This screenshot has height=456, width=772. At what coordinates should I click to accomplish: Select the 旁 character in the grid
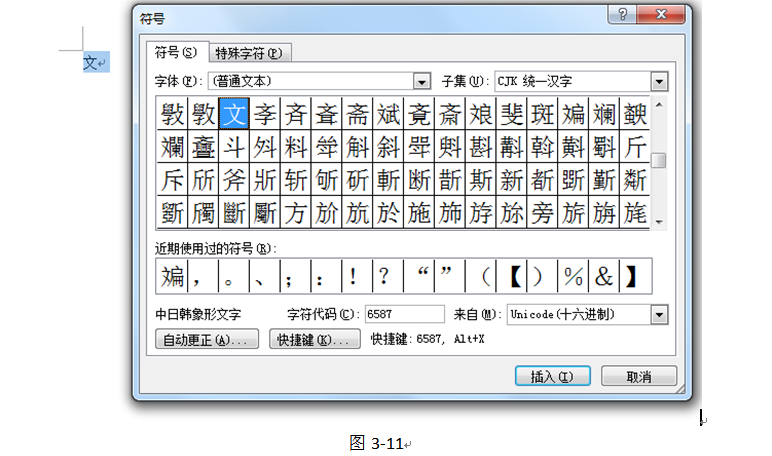(x=542, y=213)
